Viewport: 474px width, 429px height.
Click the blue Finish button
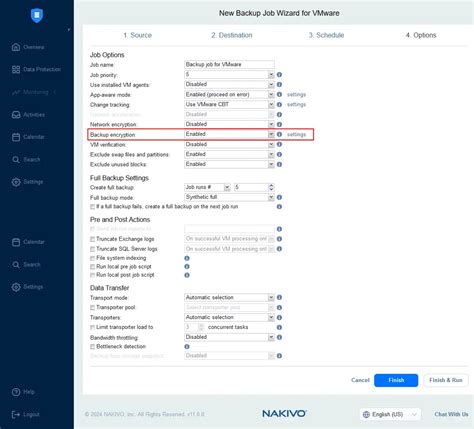(x=396, y=380)
